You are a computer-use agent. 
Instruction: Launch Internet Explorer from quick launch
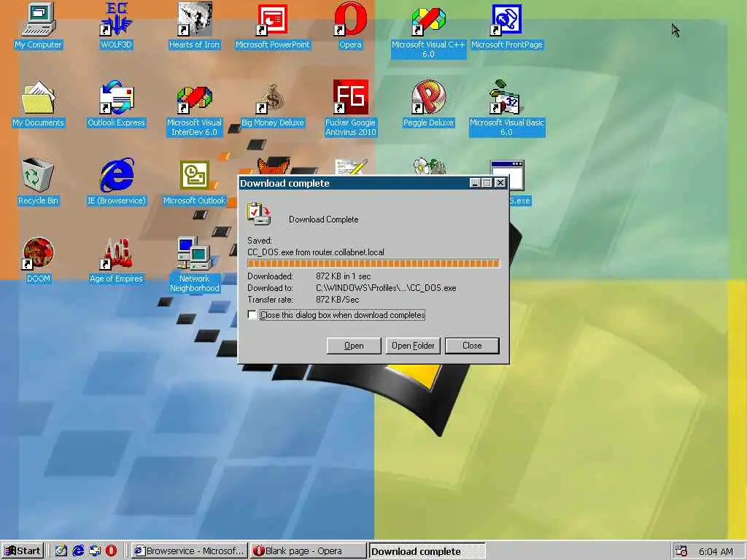coord(78,551)
